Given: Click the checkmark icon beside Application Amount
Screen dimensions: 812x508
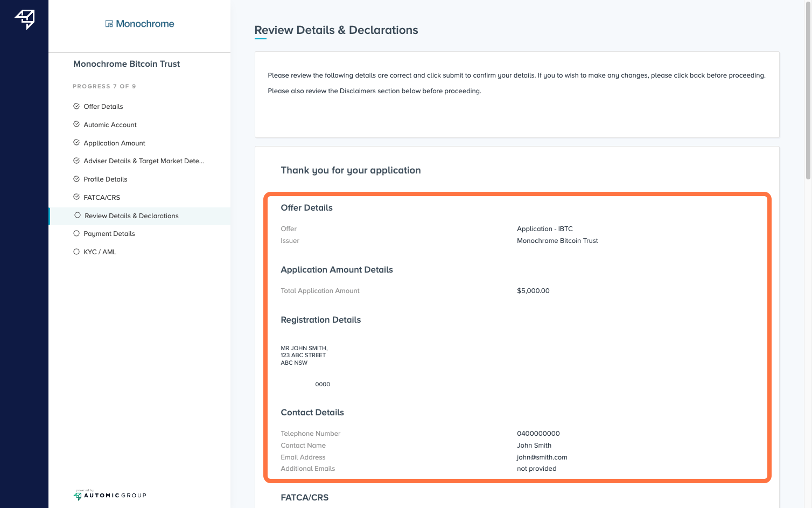Looking at the screenshot, I should coord(76,143).
